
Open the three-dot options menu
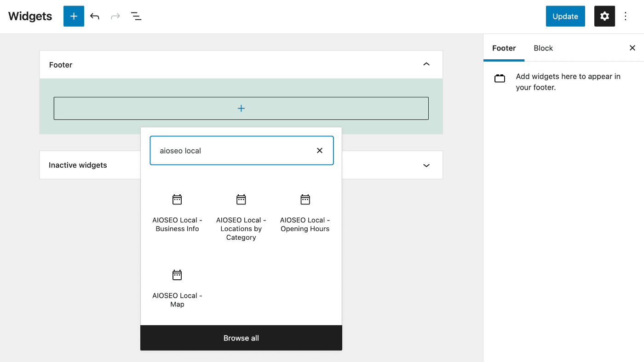click(x=626, y=16)
